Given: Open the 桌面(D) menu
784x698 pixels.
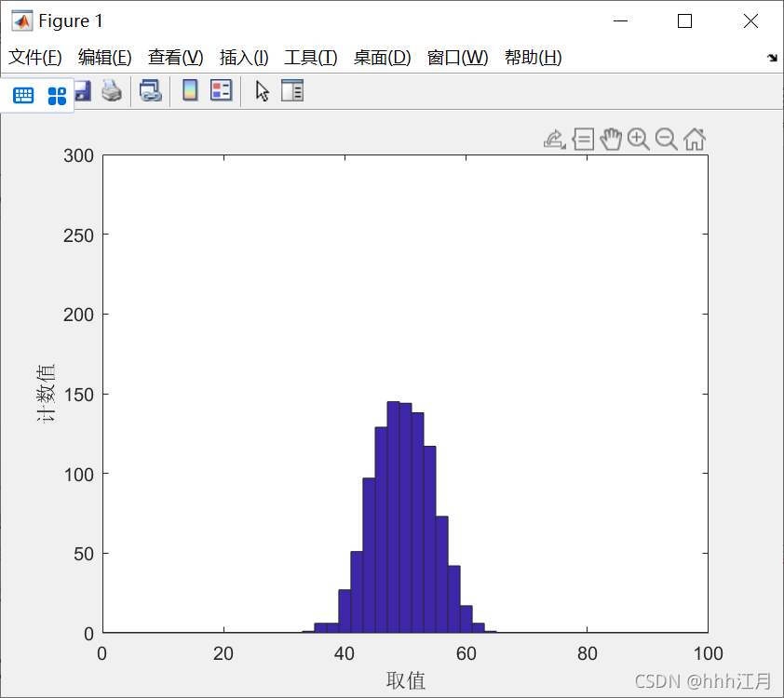Looking at the screenshot, I should (x=382, y=58).
